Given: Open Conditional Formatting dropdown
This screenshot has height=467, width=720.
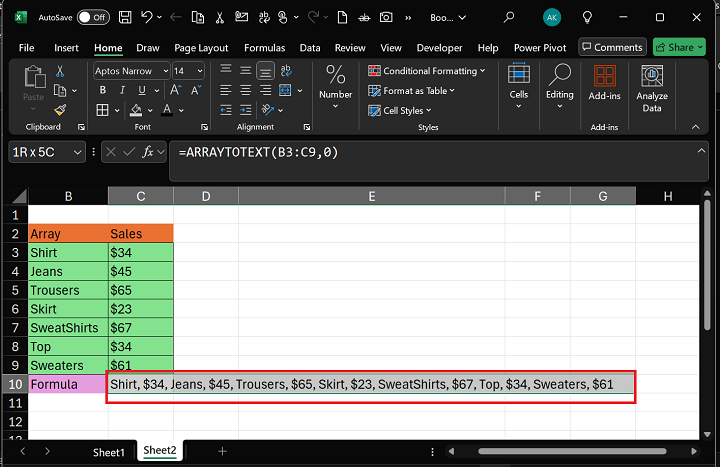Looking at the screenshot, I should coord(427,71).
